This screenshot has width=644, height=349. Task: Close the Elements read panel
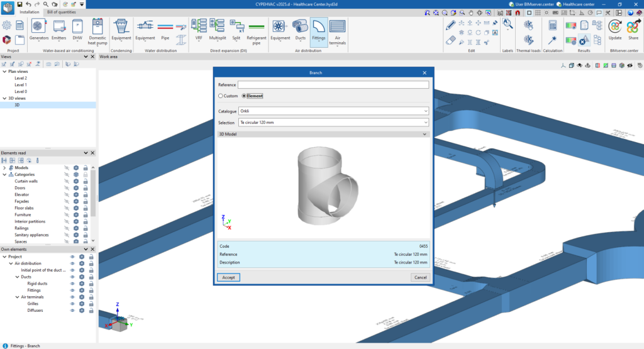(92, 153)
